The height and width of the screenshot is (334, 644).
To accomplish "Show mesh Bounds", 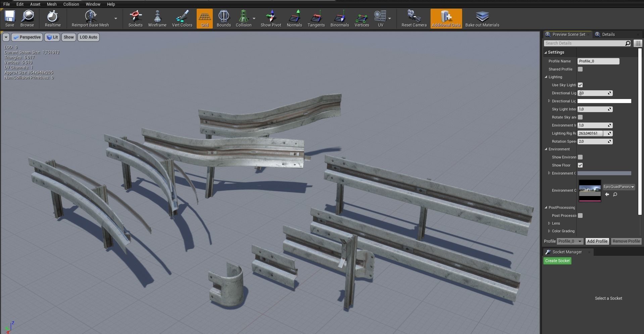I will (x=224, y=19).
